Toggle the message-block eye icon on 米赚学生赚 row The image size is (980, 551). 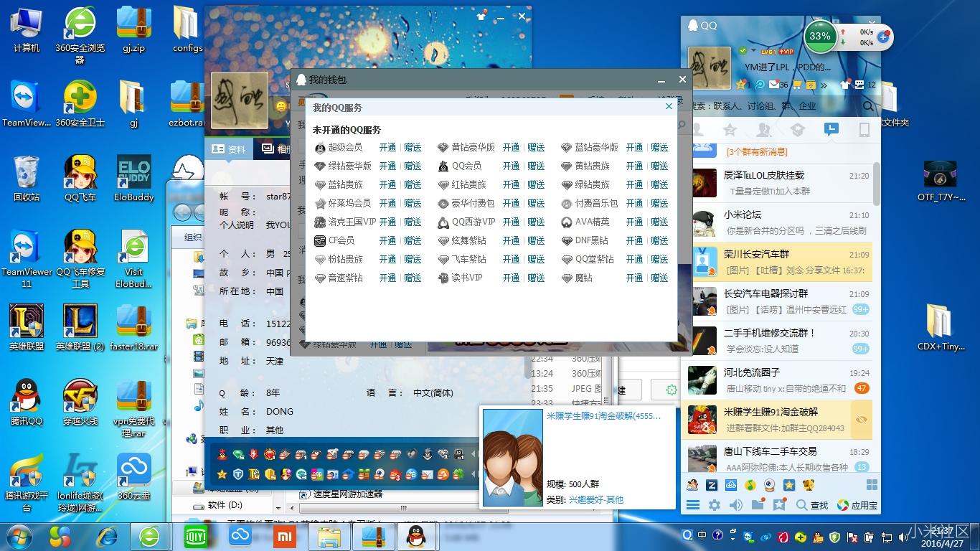click(862, 420)
